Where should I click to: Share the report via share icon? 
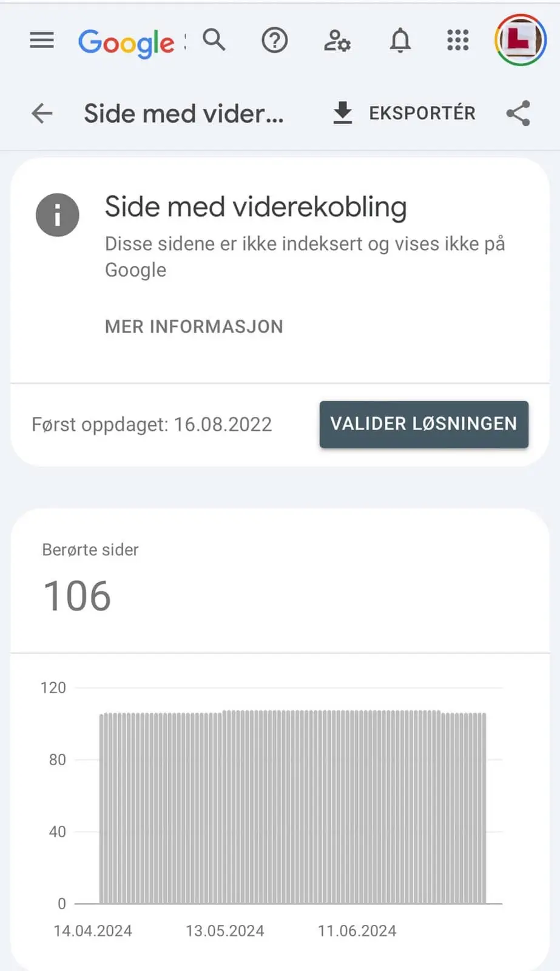tap(518, 113)
